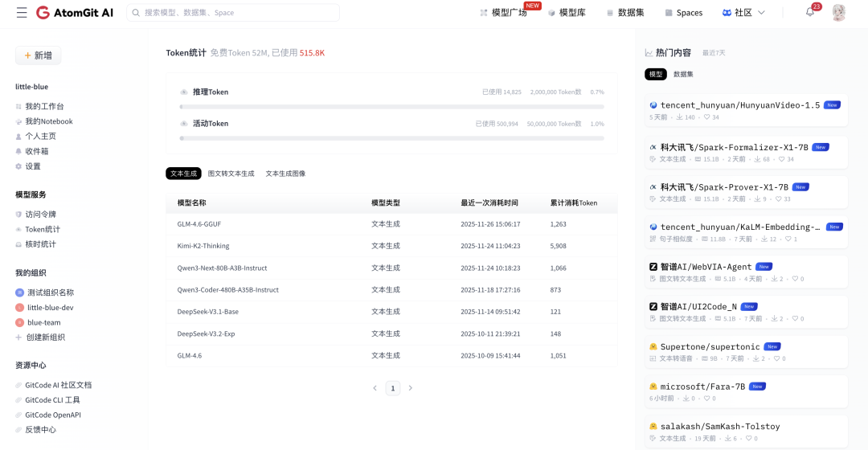Click the 模型库 cube icon

coord(551,13)
